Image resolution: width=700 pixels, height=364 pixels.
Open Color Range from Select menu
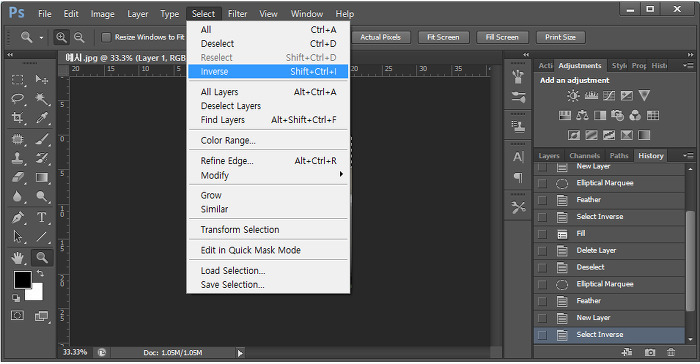pyautogui.click(x=268, y=140)
